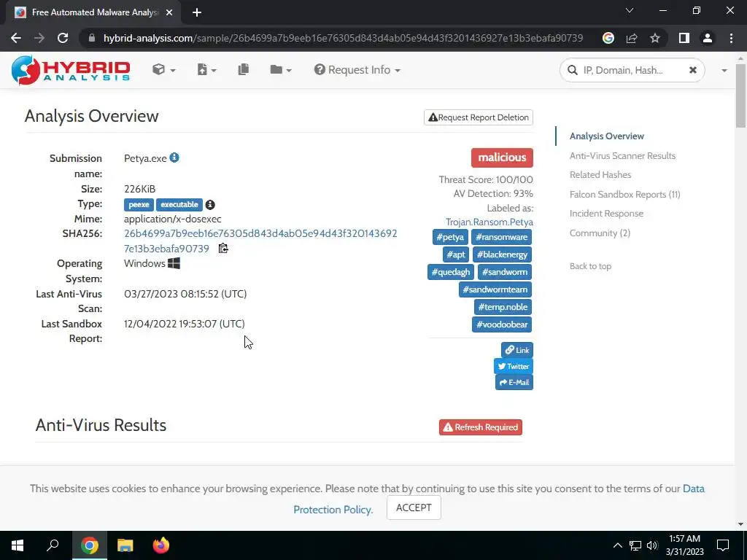Launch Firefox from the taskbar

(161, 545)
